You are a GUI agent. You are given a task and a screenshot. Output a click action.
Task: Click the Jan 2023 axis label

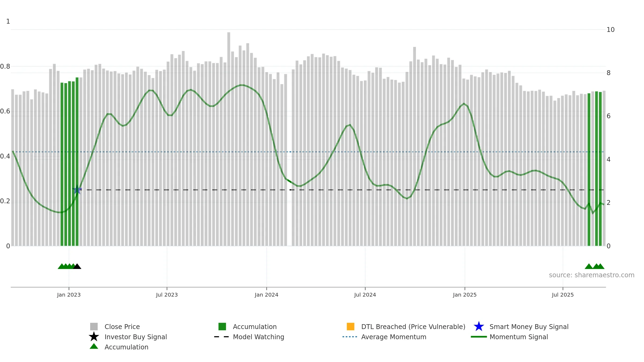69,295
